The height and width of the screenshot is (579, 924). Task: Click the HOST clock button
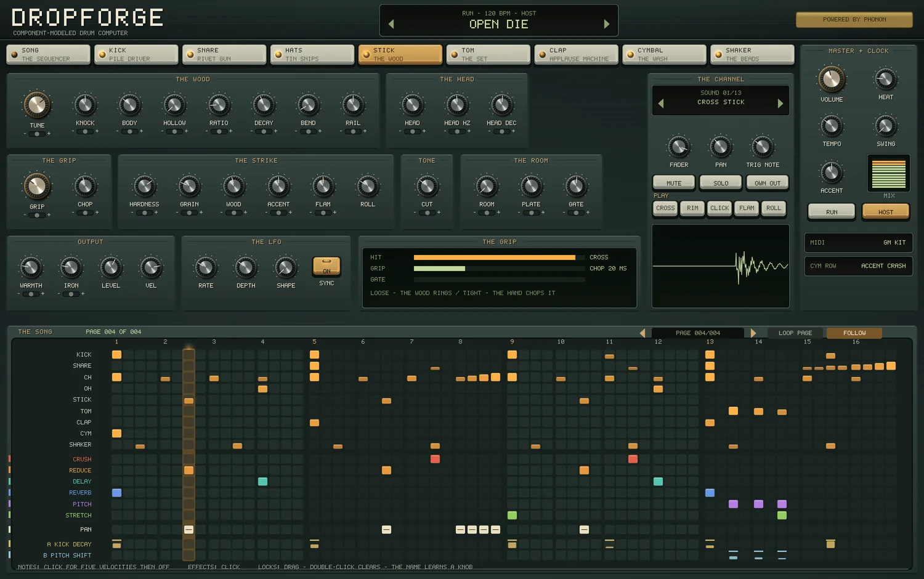coord(886,212)
